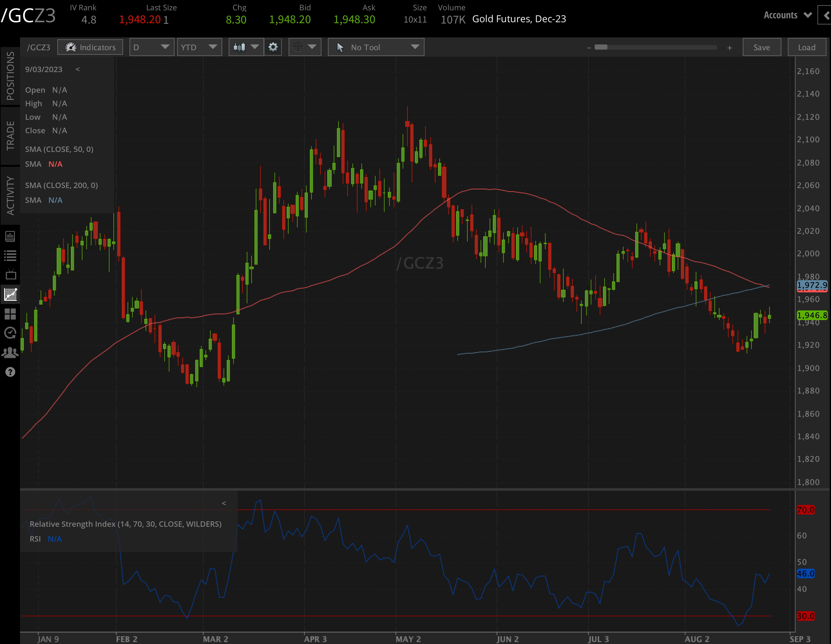This screenshot has width=831, height=644.
Task: Click the clock-arrow history icon
Action: (x=10, y=333)
